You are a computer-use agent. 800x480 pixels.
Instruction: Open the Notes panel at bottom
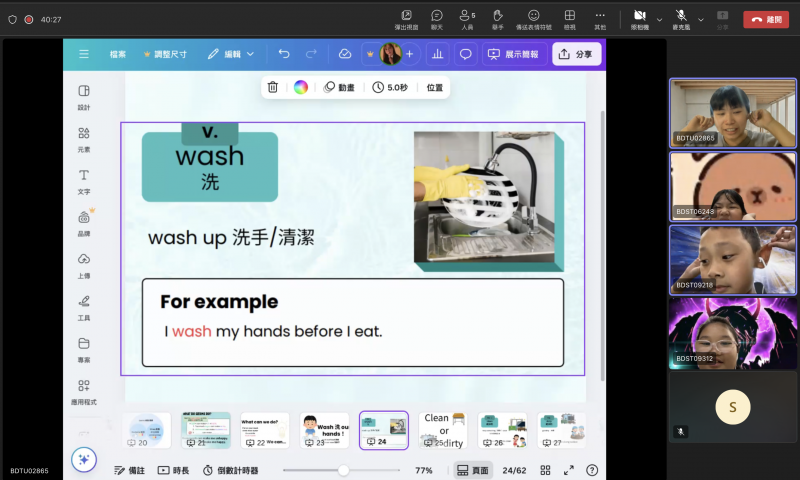pyautogui.click(x=129, y=470)
